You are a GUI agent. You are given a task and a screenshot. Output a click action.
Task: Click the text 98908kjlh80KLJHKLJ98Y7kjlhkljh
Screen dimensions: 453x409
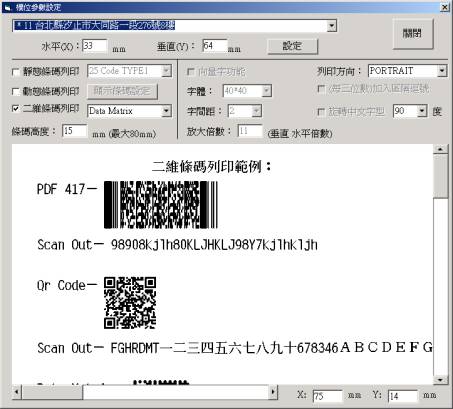click(214, 245)
